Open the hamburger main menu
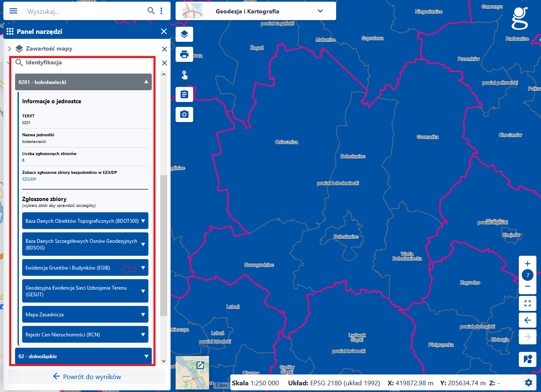The image size is (541, 392). point(13,11)
